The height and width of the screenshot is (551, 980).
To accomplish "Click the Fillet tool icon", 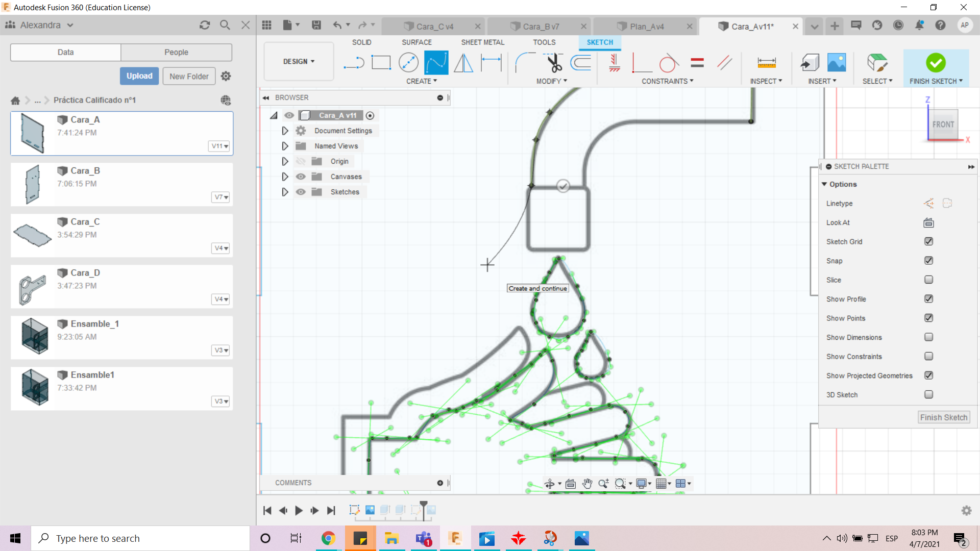I will point(525,63).
